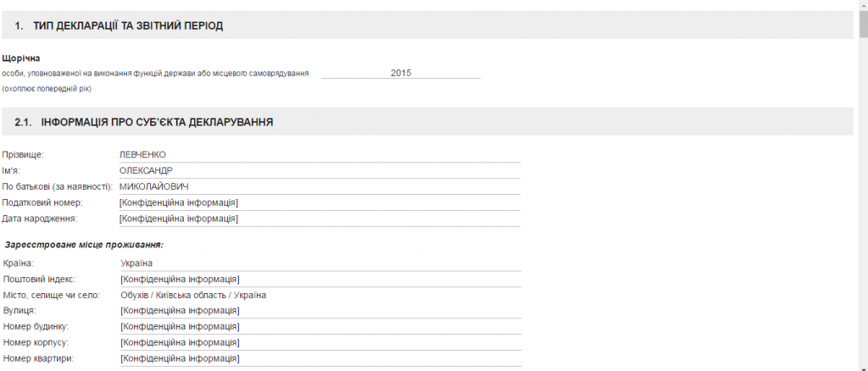Click the scrollbar down arrow
The height and width of the screenshot is (371, 868).
point(863,367)
